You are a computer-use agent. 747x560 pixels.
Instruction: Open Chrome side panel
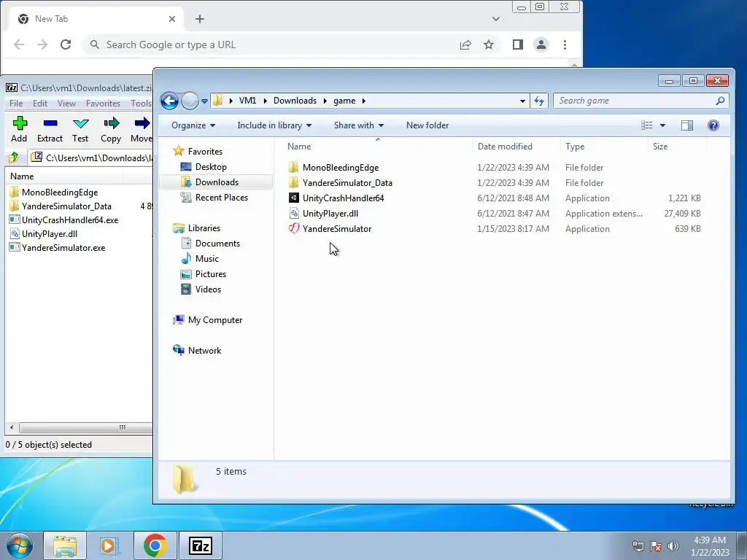point(518,44)
